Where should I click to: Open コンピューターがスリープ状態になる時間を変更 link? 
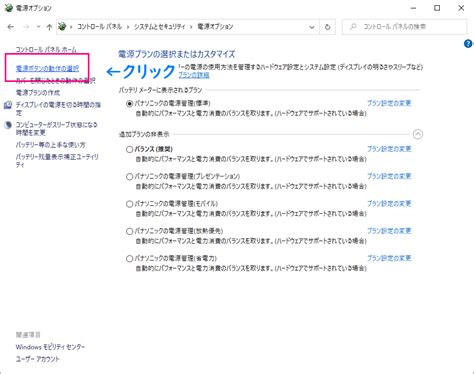tap(57, 128)
